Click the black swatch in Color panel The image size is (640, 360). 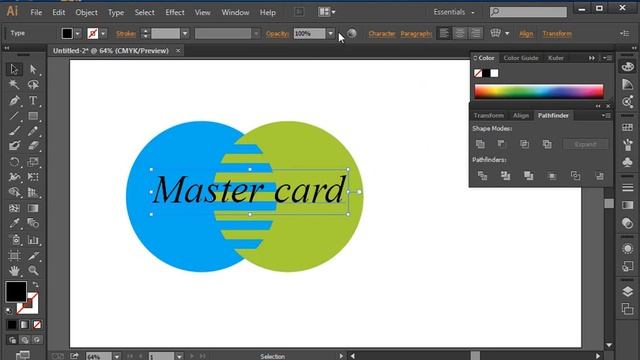(486, 73)
